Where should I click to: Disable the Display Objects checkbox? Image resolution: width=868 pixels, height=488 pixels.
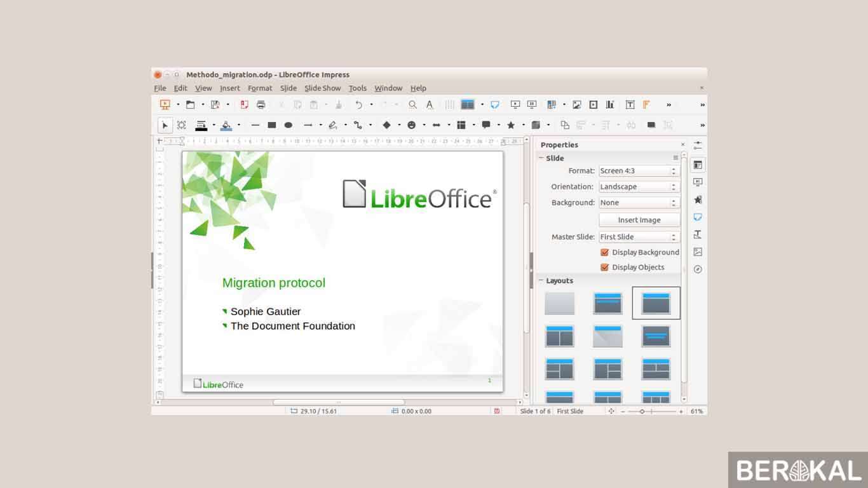coord(604,267)
